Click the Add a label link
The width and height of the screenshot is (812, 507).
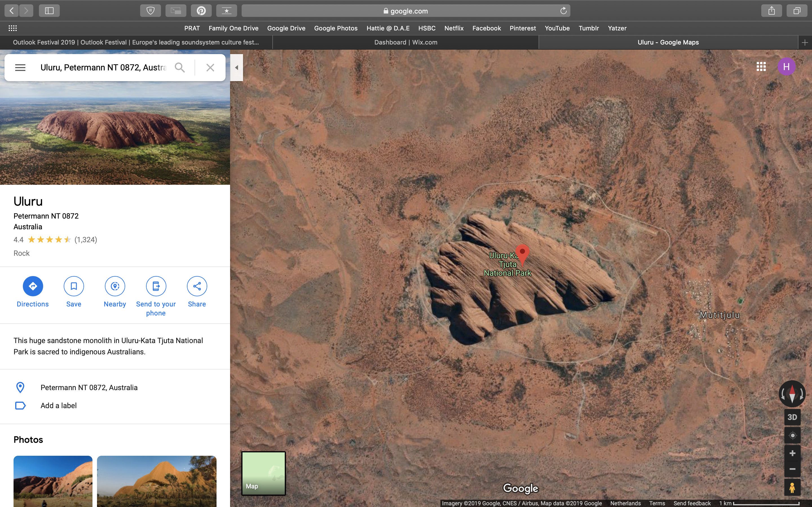point(58,405)
